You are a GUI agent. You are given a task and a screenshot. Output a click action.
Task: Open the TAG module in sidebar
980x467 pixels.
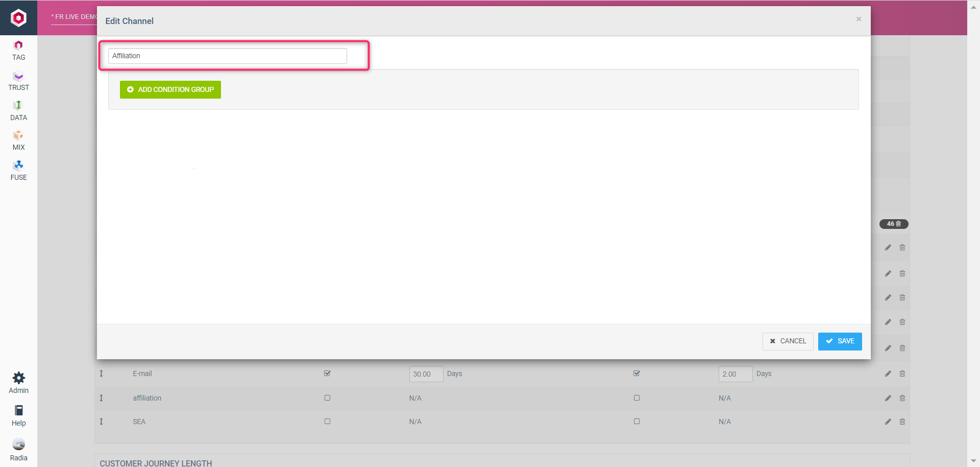(18, 50)
